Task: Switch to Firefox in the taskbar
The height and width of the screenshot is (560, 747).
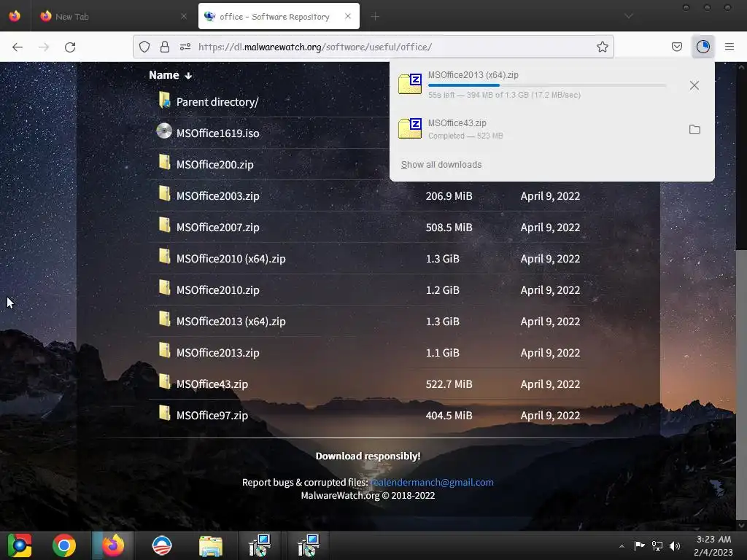Action: tap(113, 545)
